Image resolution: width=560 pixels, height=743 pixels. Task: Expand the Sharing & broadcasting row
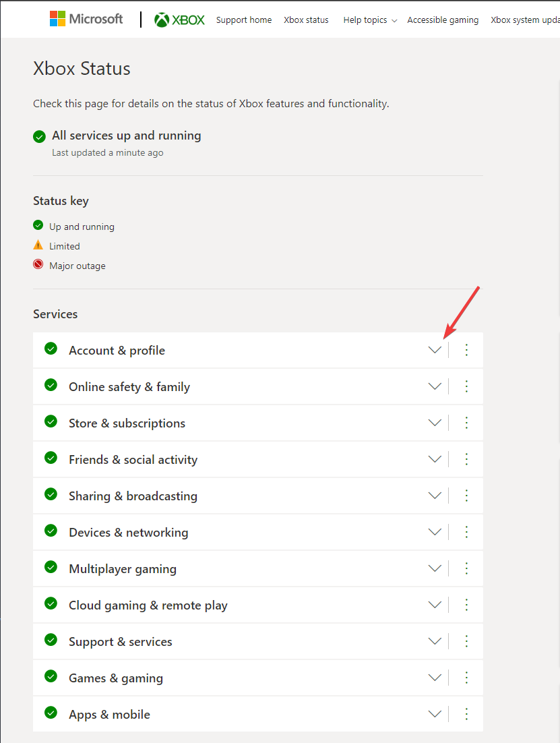coord(435,496)
